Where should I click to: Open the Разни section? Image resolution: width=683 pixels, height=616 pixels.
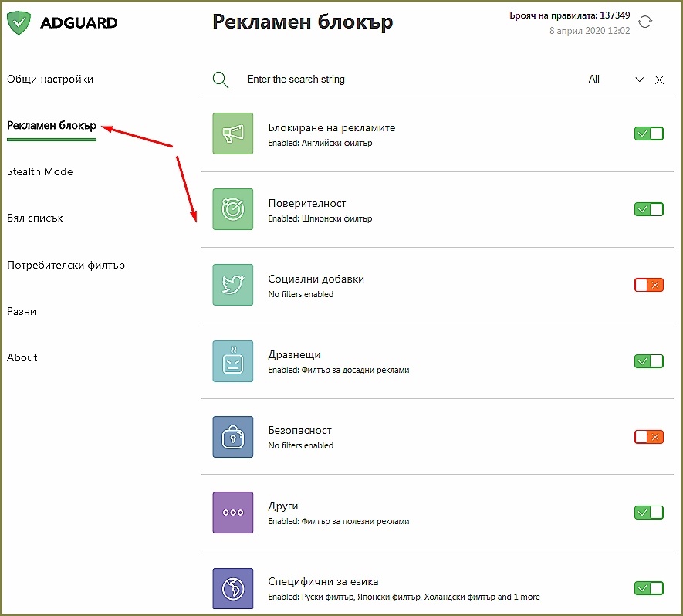(22, 312)
